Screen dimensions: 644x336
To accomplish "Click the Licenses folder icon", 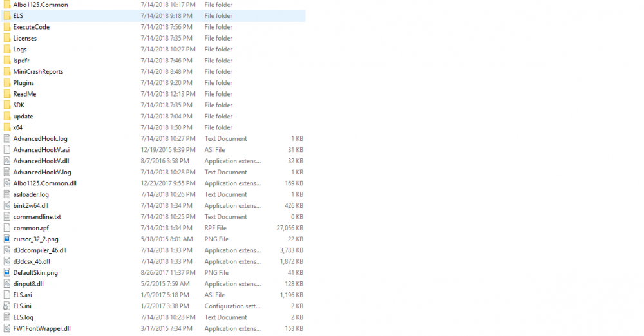I will point(6,38).
